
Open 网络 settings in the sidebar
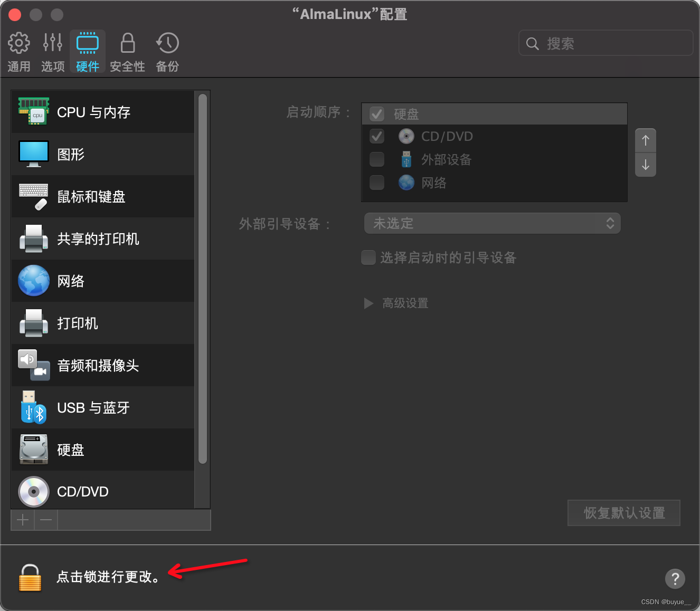click(70, 281)
